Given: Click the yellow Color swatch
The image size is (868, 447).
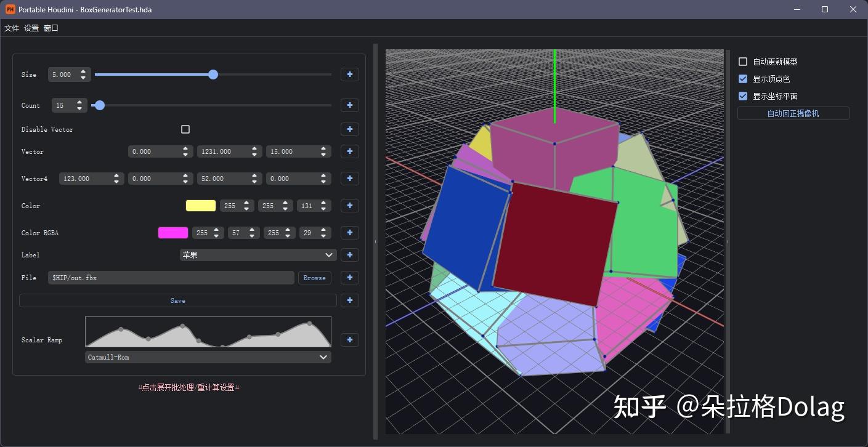Looking at the screenshot, I should point(200,205).
